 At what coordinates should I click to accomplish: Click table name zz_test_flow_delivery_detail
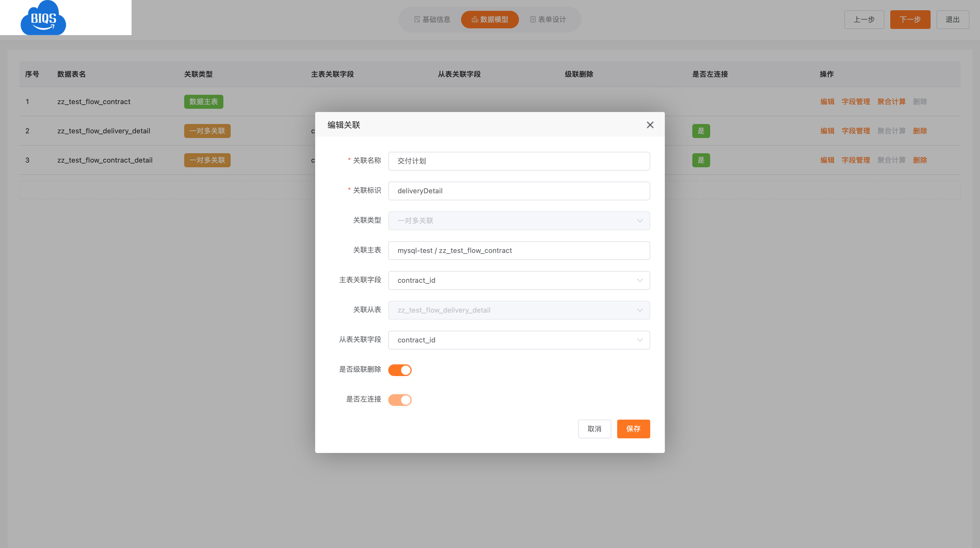click(x=103, y=131)
